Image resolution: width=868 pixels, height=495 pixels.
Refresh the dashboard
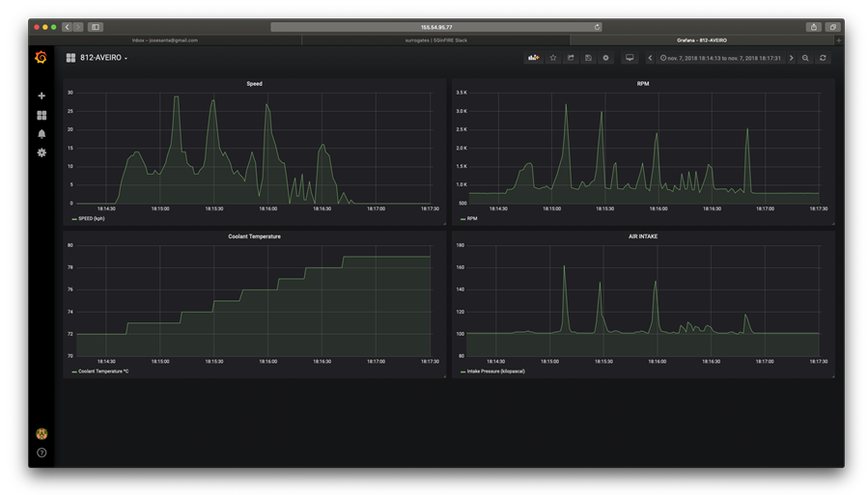click(823, 58)
